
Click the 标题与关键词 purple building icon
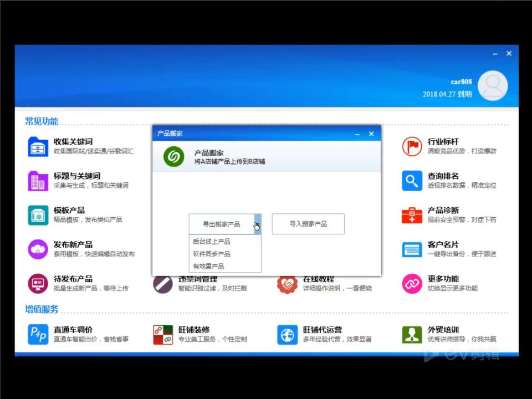click(x=38, y=181)
